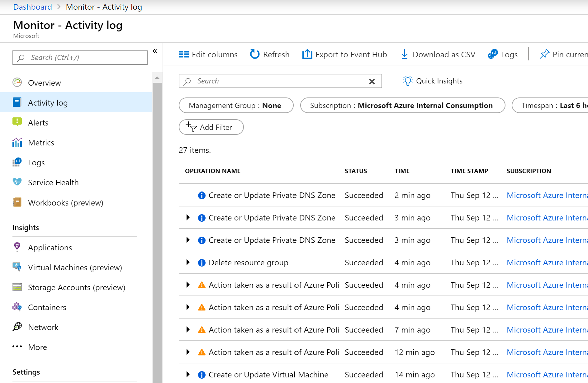The height and width of the screenshot is (383, 588).
Task: Open the Workbooks (preview) section
Action: point(65,202)
